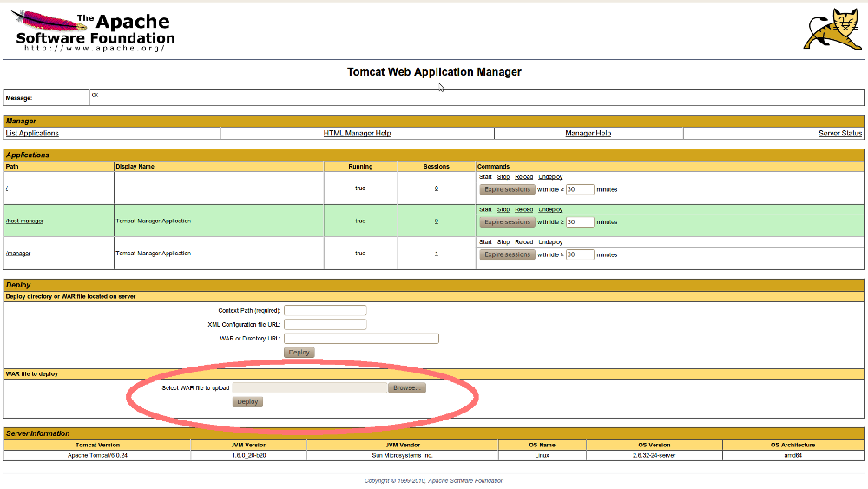Click the JVM Version value cell
Image resolution: width=868 pixels, height=489 pixels.
click(248, 456)
